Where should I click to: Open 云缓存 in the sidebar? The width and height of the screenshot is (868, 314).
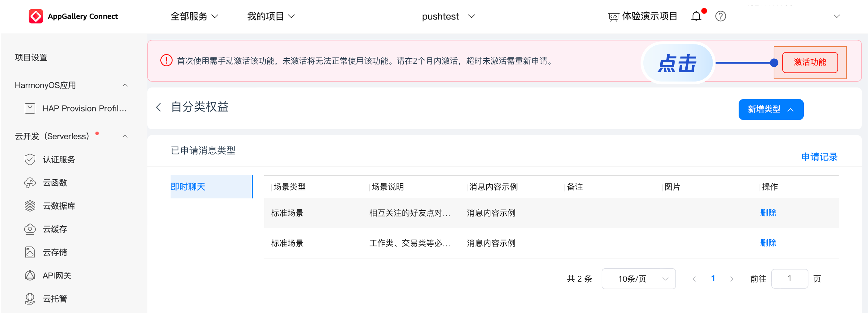[55, 229]
